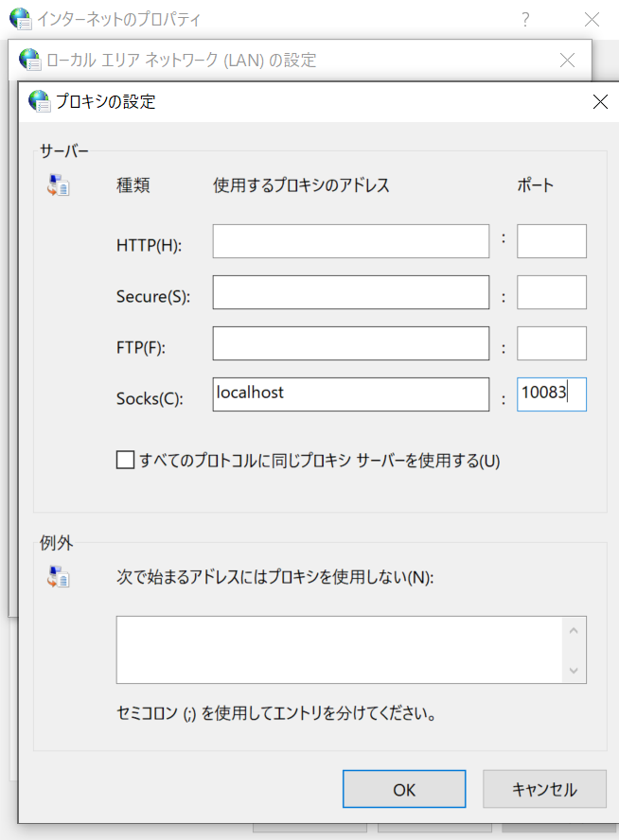
Task: Focus the Secure proxy address field
Action: [x=350, y=292]
